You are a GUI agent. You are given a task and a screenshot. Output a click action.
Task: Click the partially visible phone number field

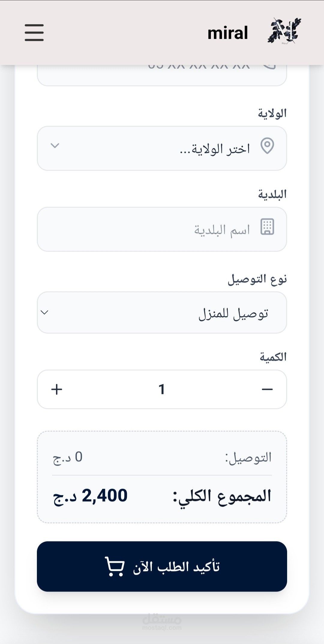click(x=162, y=75)
